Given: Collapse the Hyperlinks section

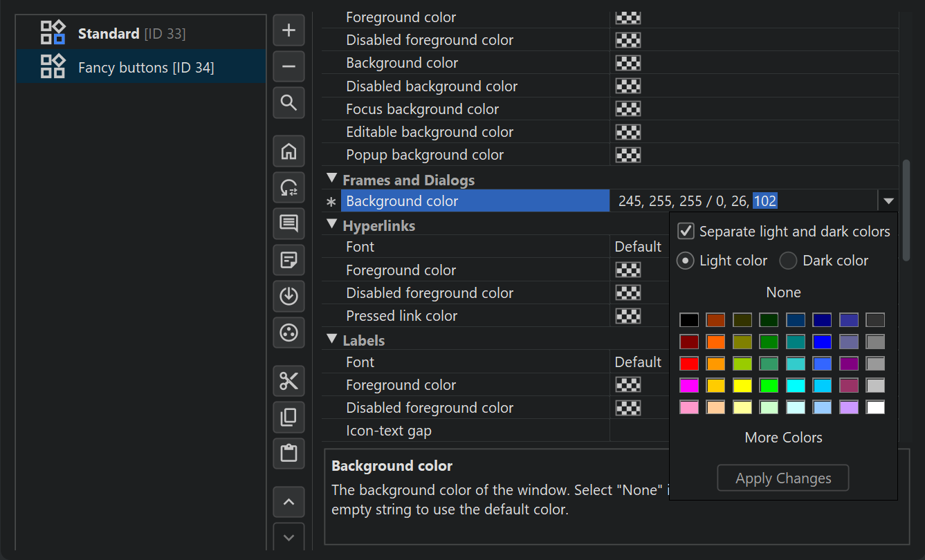Looking at the screenshot, I should coord(332,225).
